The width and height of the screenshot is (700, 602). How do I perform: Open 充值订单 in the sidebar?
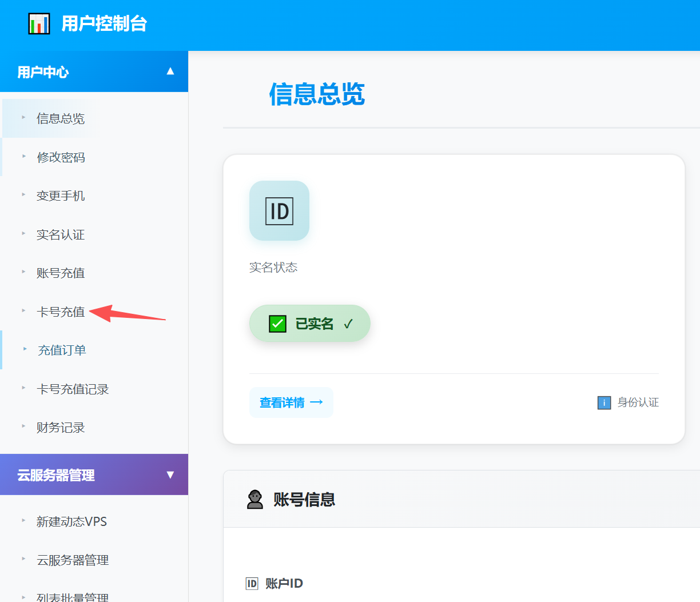click(x=62, y=350)
